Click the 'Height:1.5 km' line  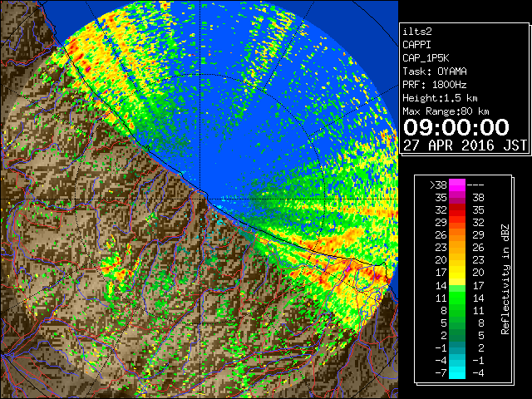(x=440, y=98)
